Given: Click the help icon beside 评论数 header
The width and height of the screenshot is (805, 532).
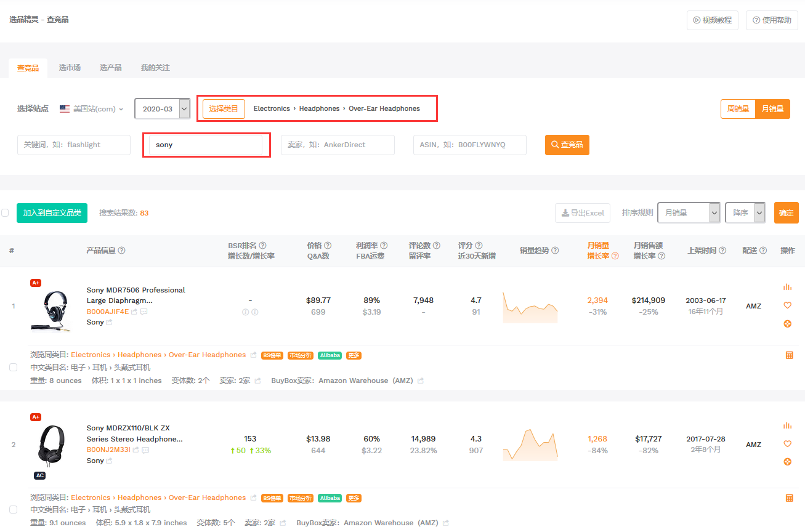Looking at the screenshot, I should pos(437,245).
